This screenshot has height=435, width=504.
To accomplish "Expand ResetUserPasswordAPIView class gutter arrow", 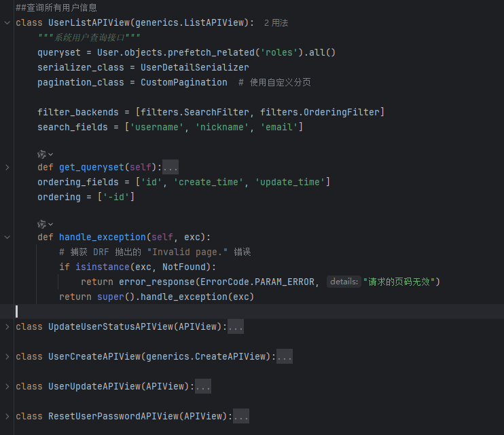I will [7, 417].
